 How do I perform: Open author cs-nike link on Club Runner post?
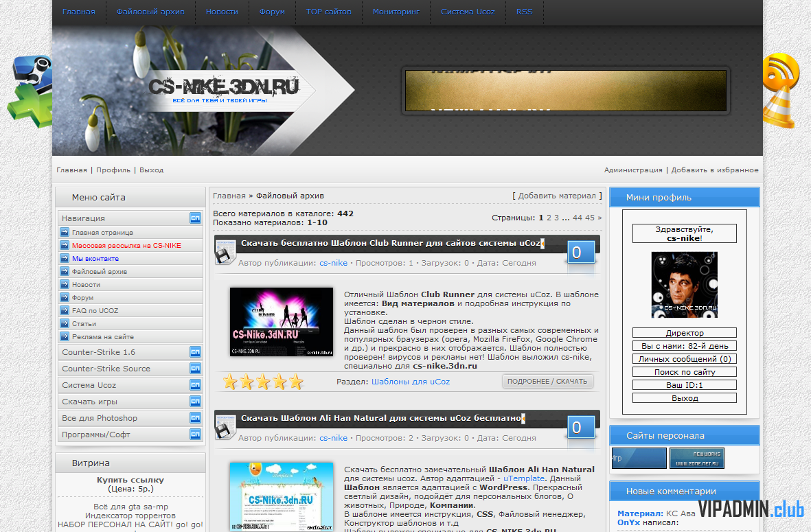tap(333, 263)
